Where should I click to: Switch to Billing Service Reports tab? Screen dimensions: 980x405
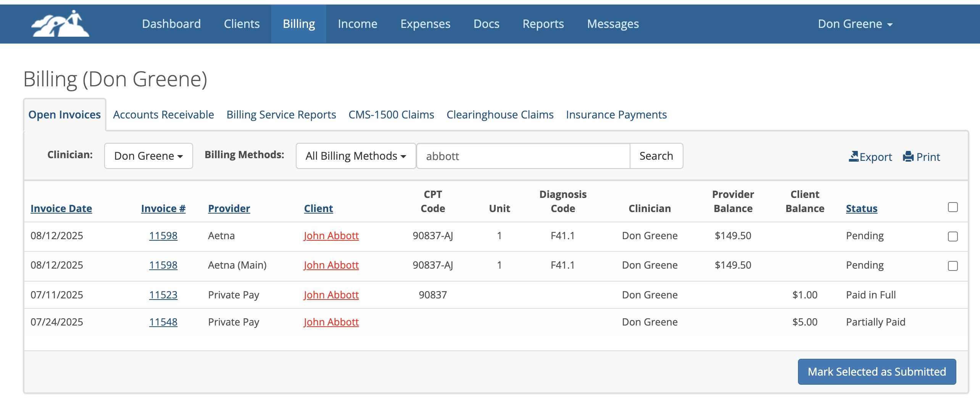click(x=281, y=115)
